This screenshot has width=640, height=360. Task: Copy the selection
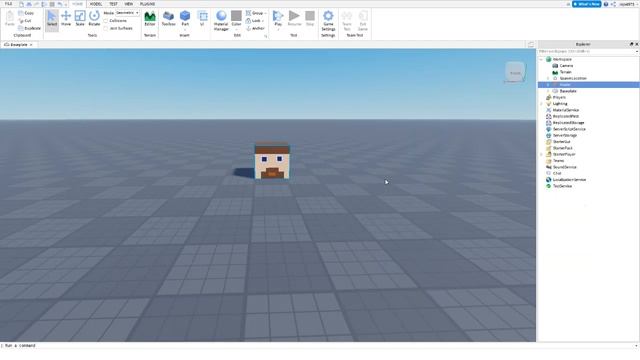pos(26,13)
